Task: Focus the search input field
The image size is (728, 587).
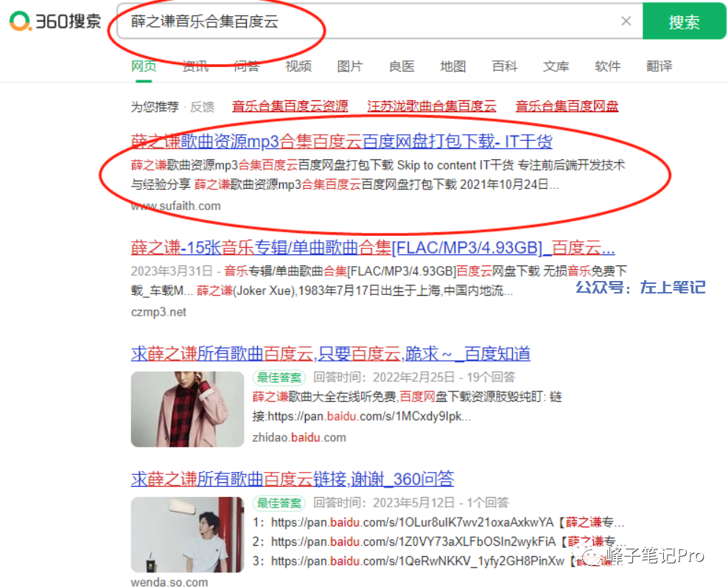Action: [x=371, y=21]
